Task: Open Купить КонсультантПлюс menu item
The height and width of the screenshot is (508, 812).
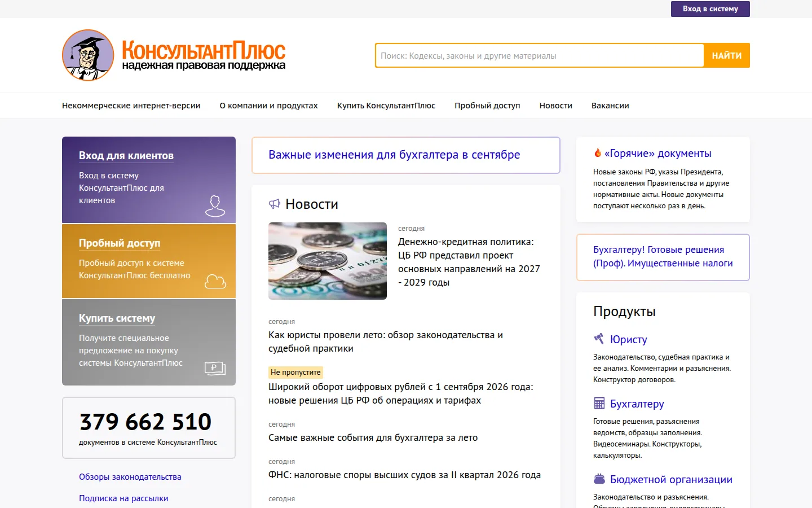Action: [x=386, y=106]
